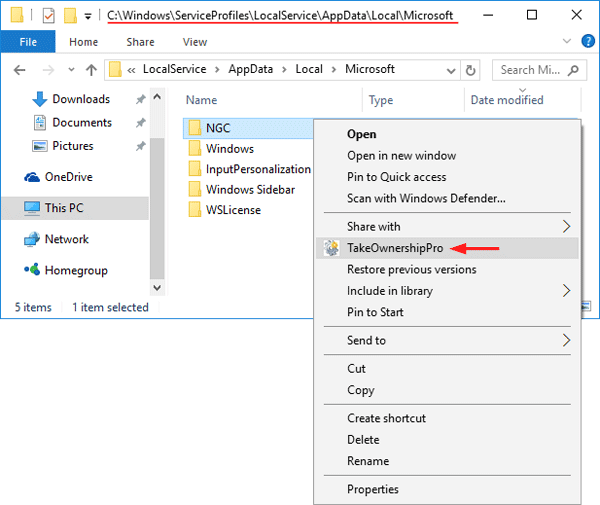Refresh the current folder view
The width and height of the screenshot is (600, 505).
[x=471, y=70]
